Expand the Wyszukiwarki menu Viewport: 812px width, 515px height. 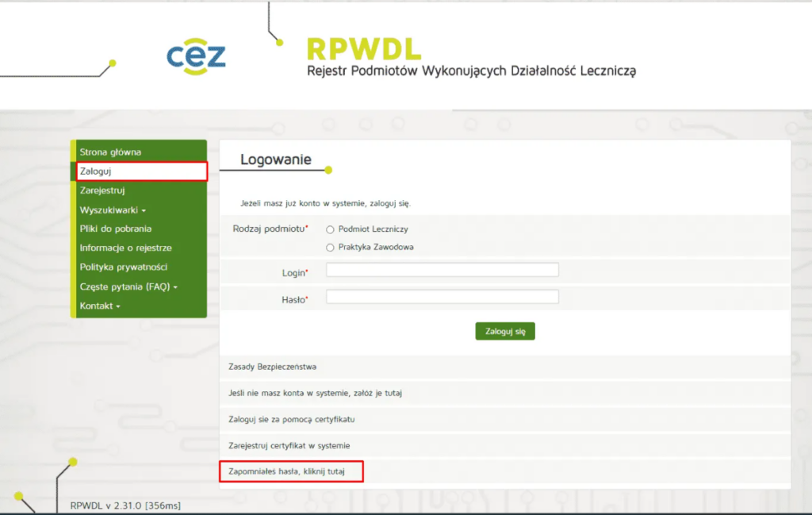pyautogui.click(x=113, y=210)
